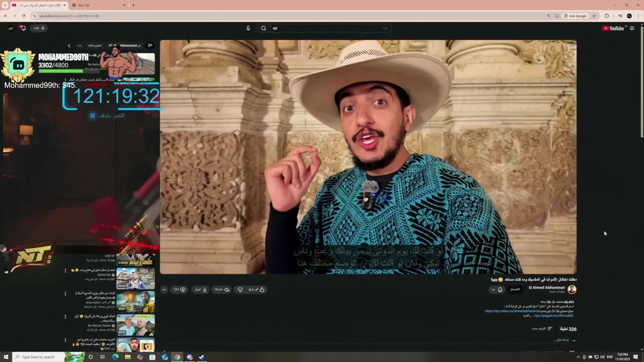The image size is (644, 362).
Task: Open Windows Start menu
Action: click(6, 357)
